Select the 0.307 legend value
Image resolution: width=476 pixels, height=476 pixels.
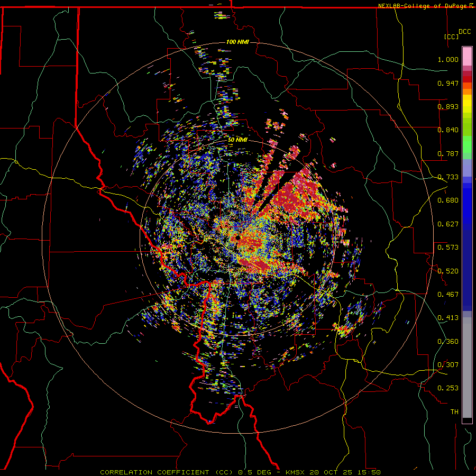448,365
